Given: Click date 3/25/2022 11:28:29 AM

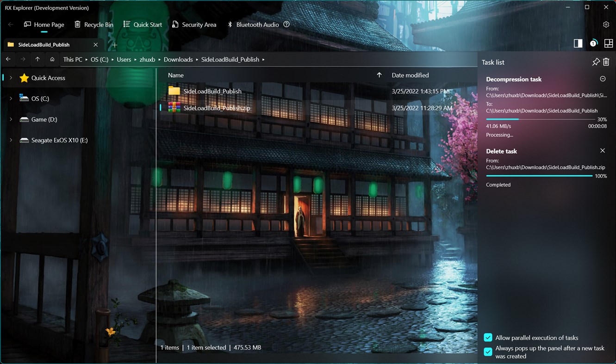Looking at the screenshot, I should (422, 108).
